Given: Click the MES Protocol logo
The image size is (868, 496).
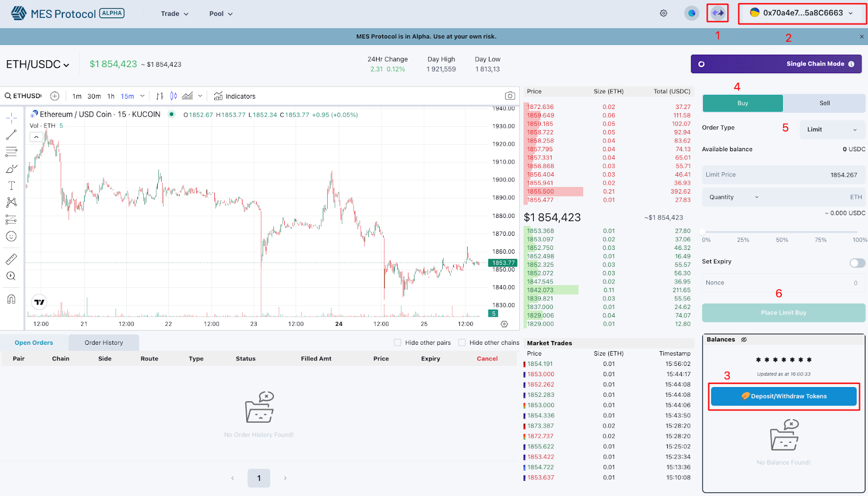Looking at the screenshot, I should (68, 14).
